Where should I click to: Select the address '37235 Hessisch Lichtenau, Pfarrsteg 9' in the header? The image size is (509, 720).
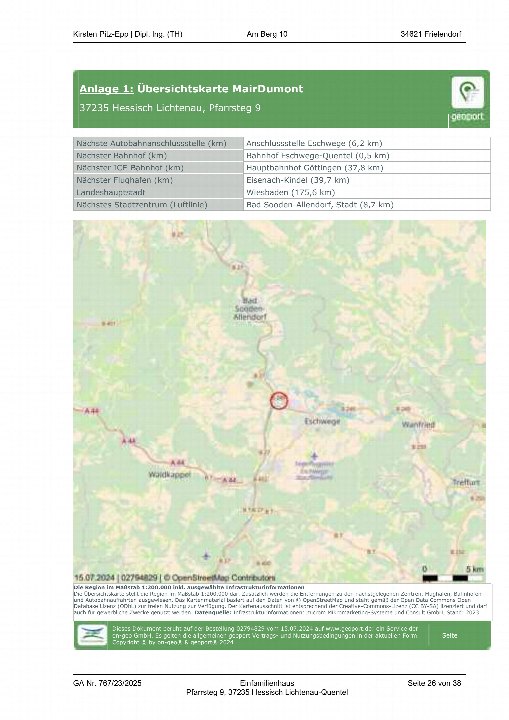pos(170,108)
